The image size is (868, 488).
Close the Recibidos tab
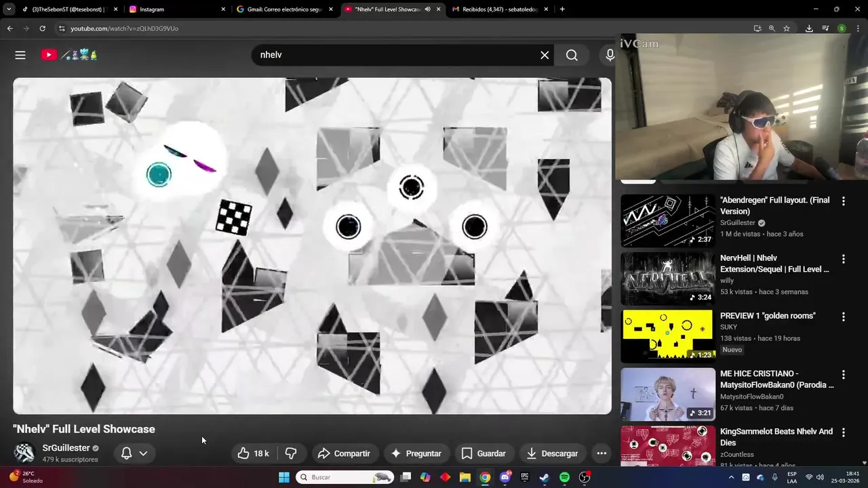click(546, 9)
